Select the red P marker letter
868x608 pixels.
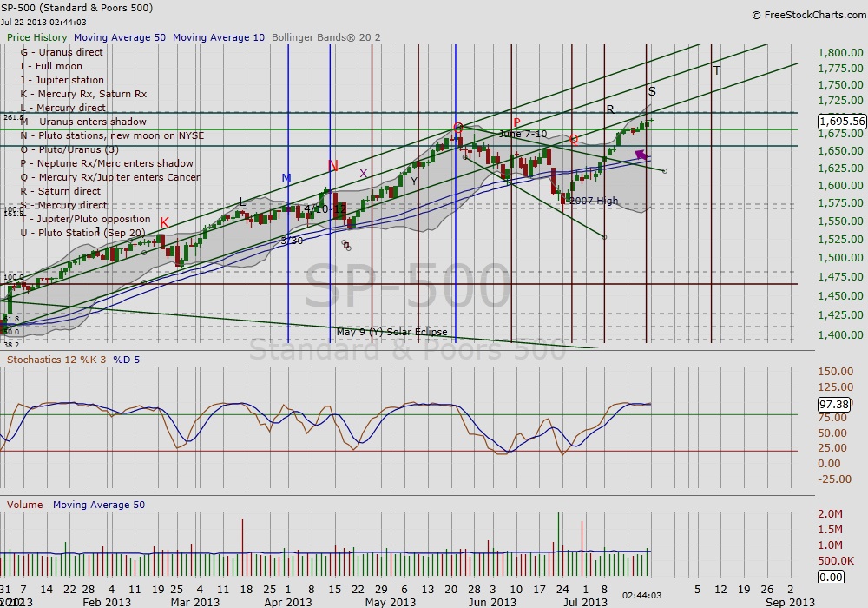click(x=516, y=123)
